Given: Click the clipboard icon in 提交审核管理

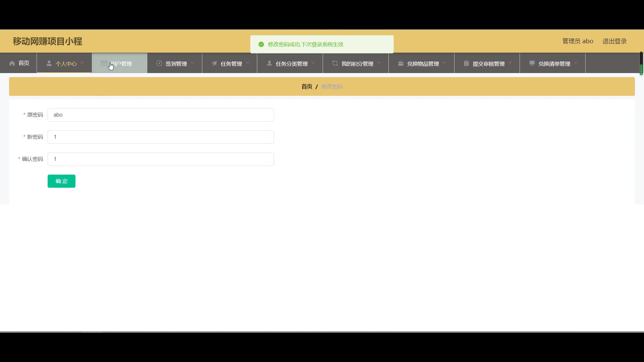Looking at the screenshot, I should (466, 63).
